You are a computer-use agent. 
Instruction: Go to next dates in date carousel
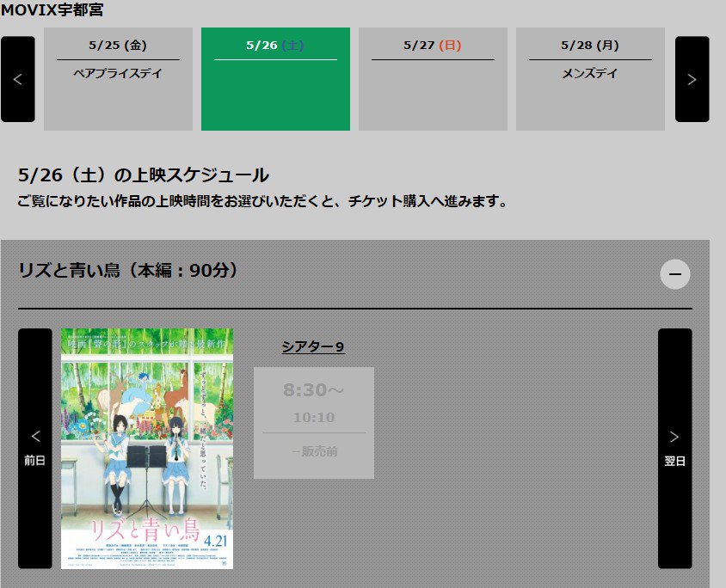click(x=692, y=79)
